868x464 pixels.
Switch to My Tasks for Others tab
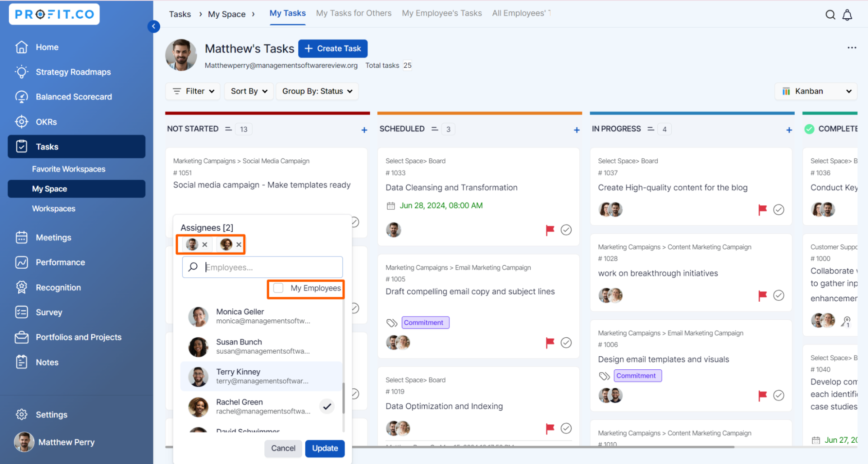tap(353, 13)
